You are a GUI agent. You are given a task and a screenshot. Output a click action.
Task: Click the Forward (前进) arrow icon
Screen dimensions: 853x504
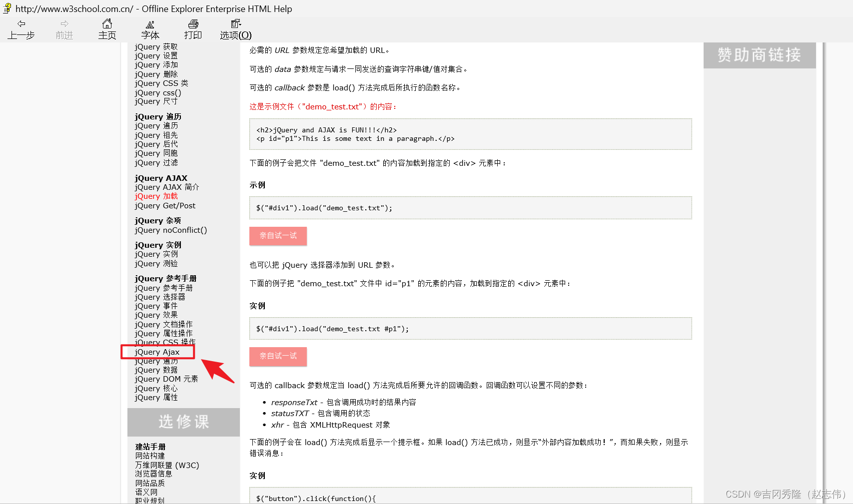coord(64,23)
